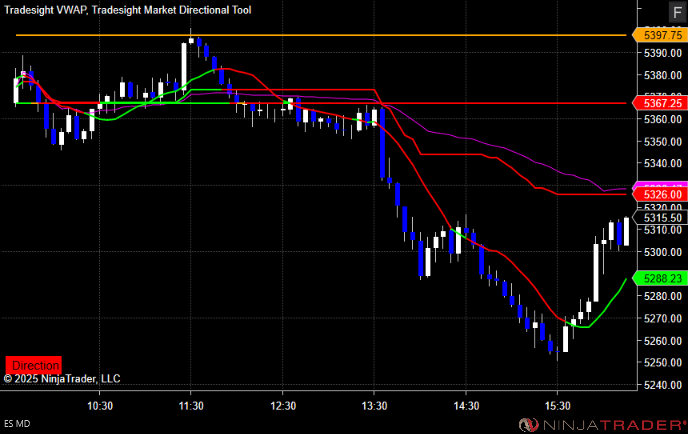Viewport: 688px width, 434px height.
Task: Click the 5350.00 price axis label
Action: tap(663, 141)
